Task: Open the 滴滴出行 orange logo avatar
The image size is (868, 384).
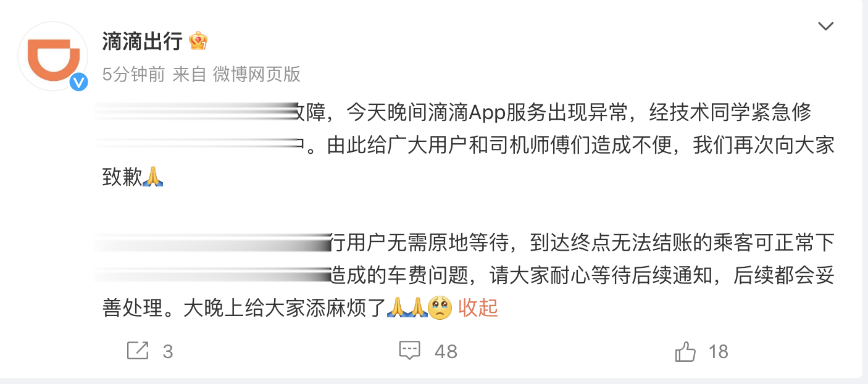Action: (x=54, y=56)
